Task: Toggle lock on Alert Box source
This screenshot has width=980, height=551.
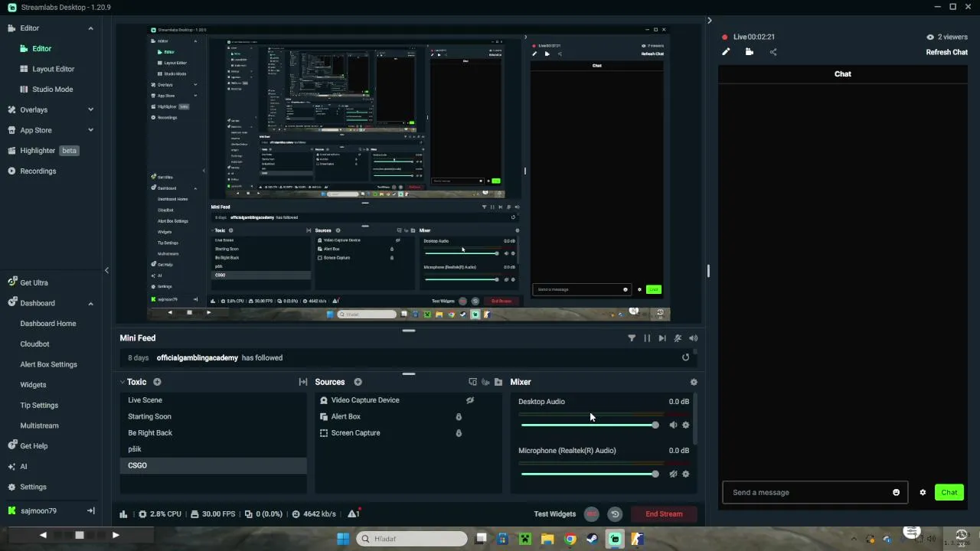Action: pyautogui.click(x=459, y=416)
